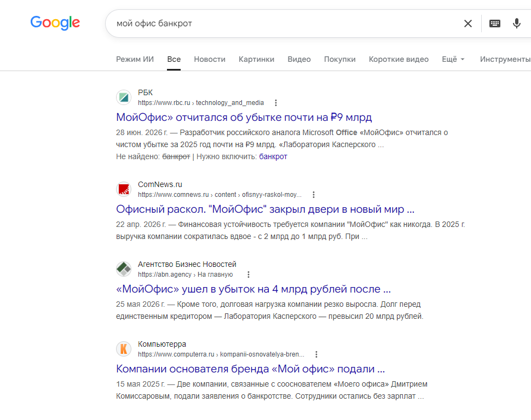Open '«МойОфис» ушел в убыток' result
The width and height of the screenshot is (531, 420).
tap(253, 289)
